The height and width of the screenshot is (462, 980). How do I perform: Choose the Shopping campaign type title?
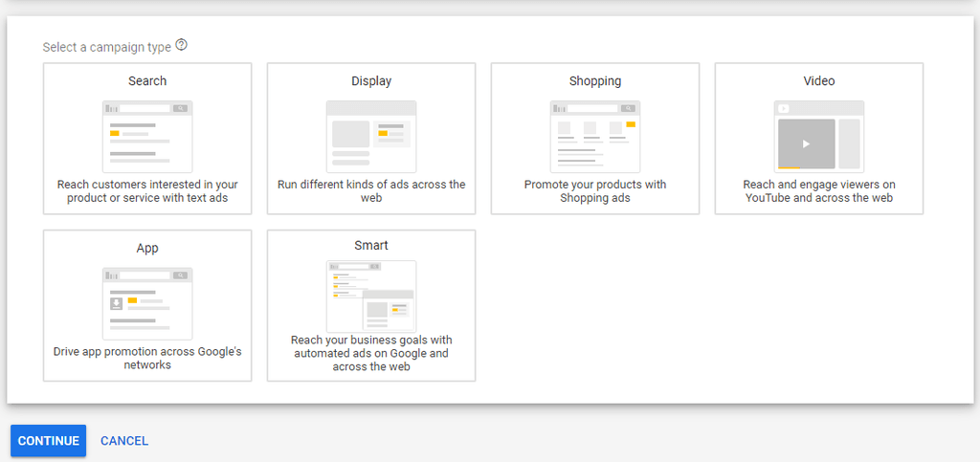595,81
